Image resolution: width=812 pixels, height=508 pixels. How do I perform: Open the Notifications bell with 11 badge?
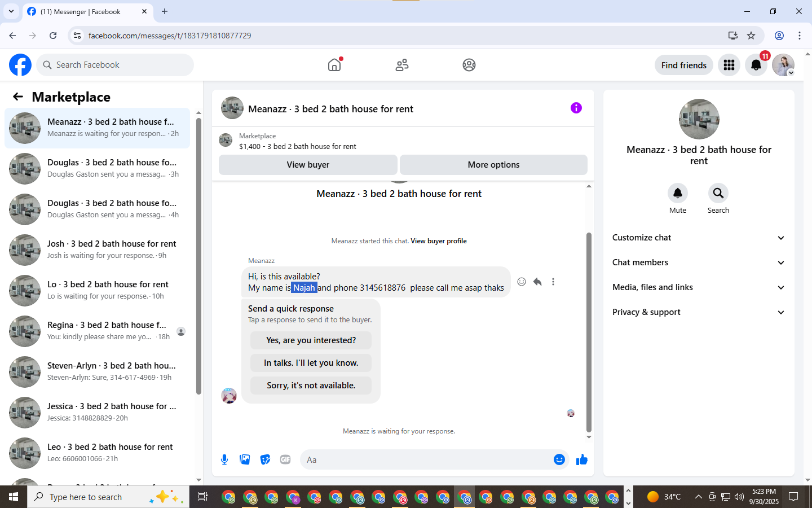[x=756, y=65]
